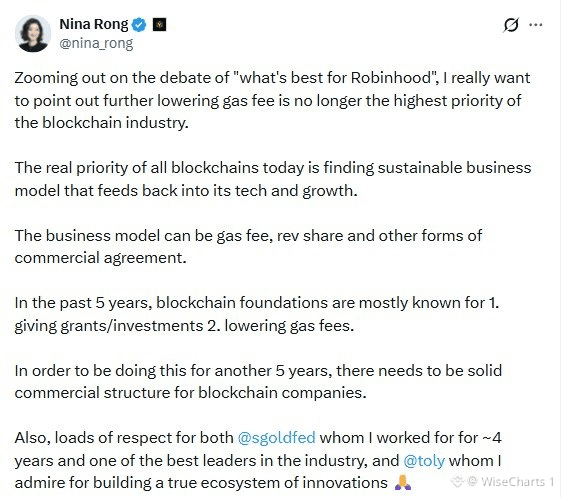The width and height of the screenshot is (562, 497).
Task: Click the Grok slashed-circle icon
Action: coord(511,25)
